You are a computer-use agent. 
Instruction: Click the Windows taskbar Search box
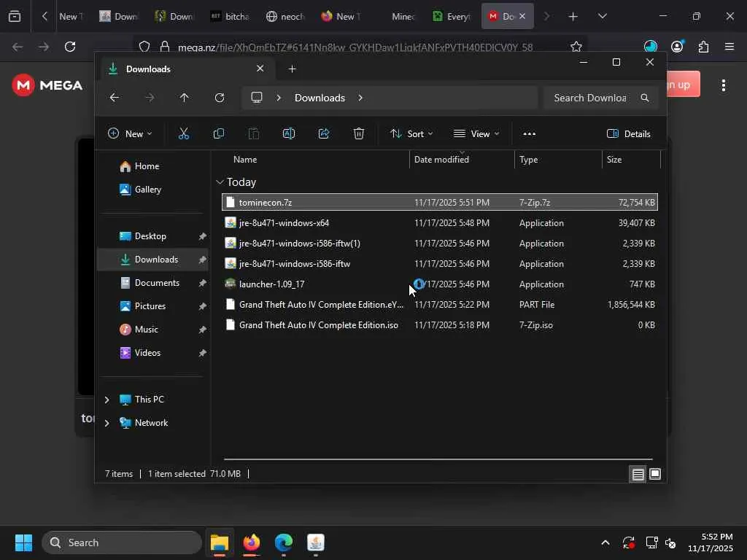coord(122,542)
